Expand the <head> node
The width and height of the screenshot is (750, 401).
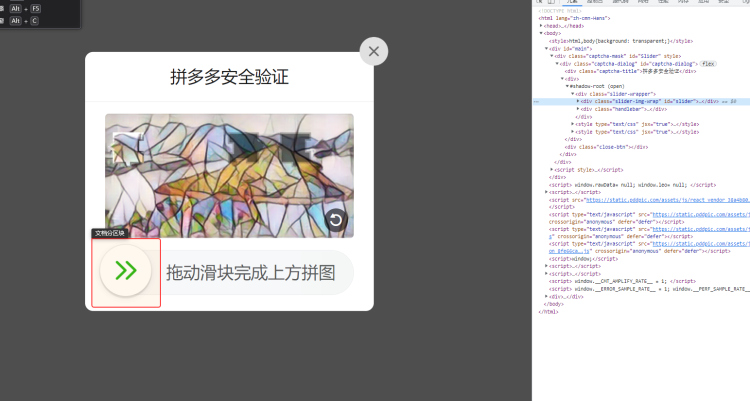pyautogui.click(x=541, y=26)
